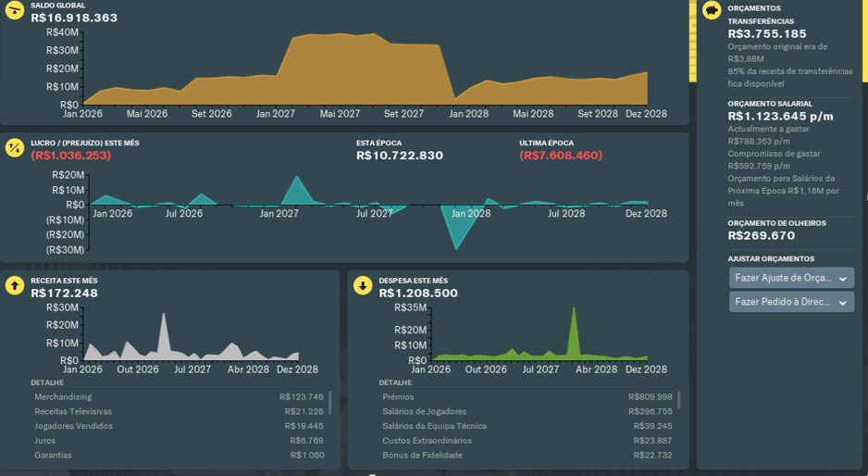Click the revenue detail list scrollbar
This screenshot has height=476, width=868.
tap(330, 403)
